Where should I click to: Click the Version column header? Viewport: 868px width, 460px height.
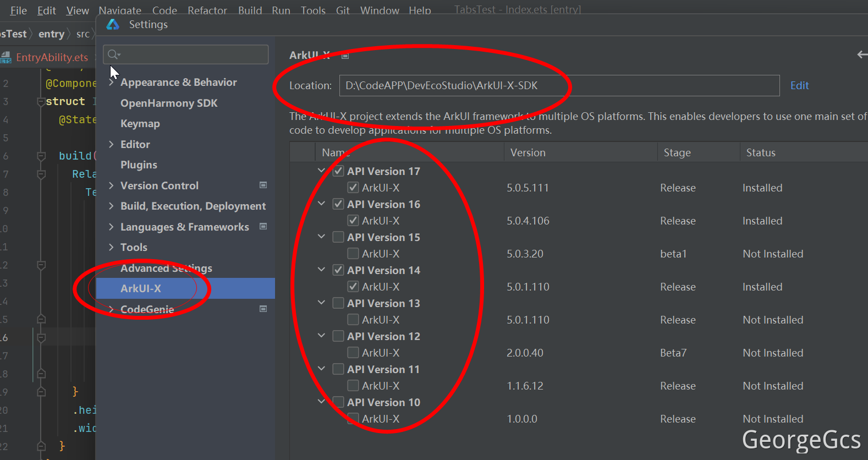click(528, 152)
